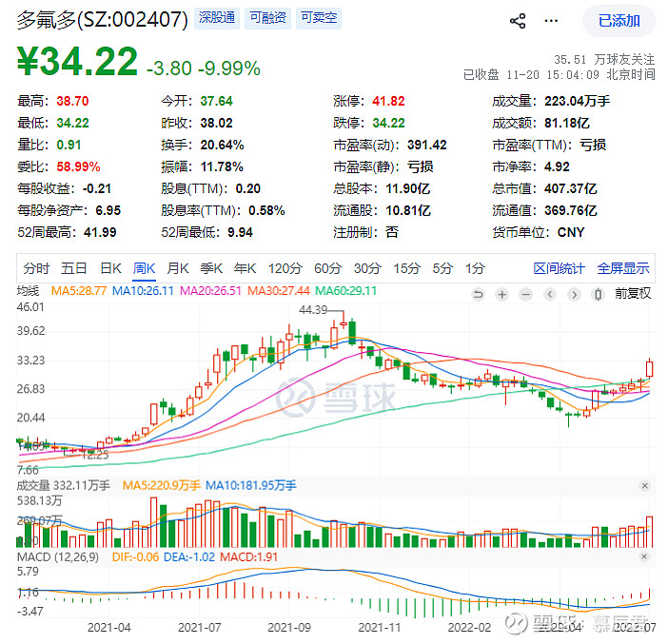Switch to the 15分 chart

pyautogui.click(x=406, y=269)
